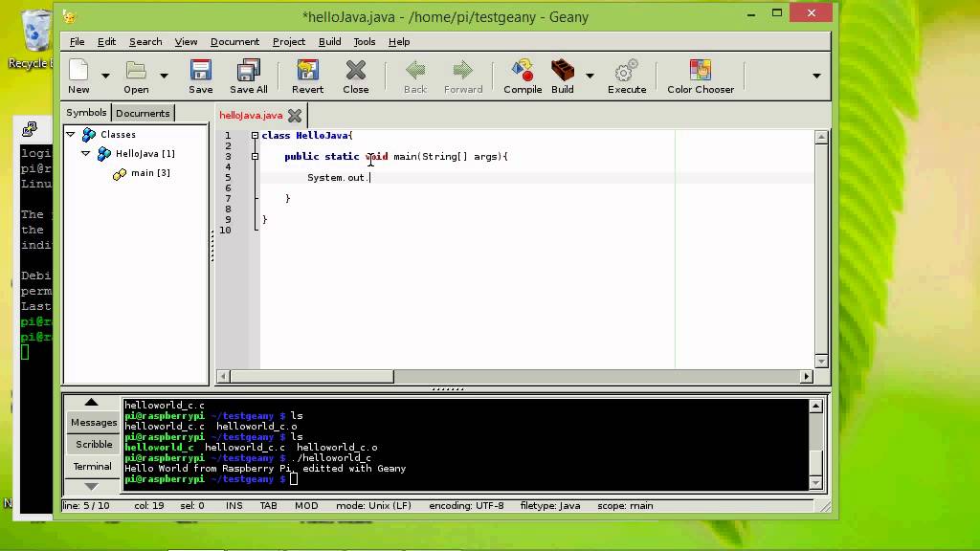Select helloJava.java editor tab
The height and width of the screenshot is (551, 980).
251,116
